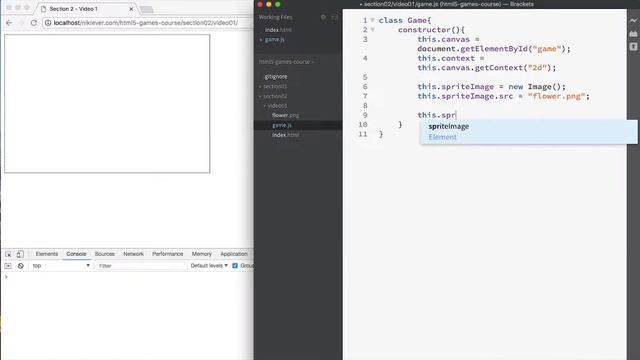Screen dimensions: 640x360
Task: Switch to Elements tab in DevTools
Action: (47, 254)
